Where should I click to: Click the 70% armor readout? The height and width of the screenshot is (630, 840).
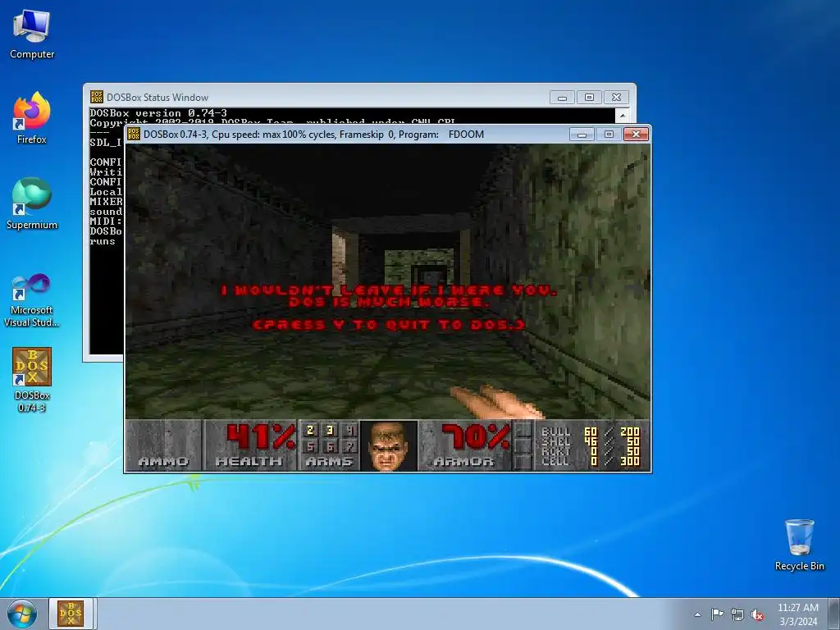click(475, 436)
